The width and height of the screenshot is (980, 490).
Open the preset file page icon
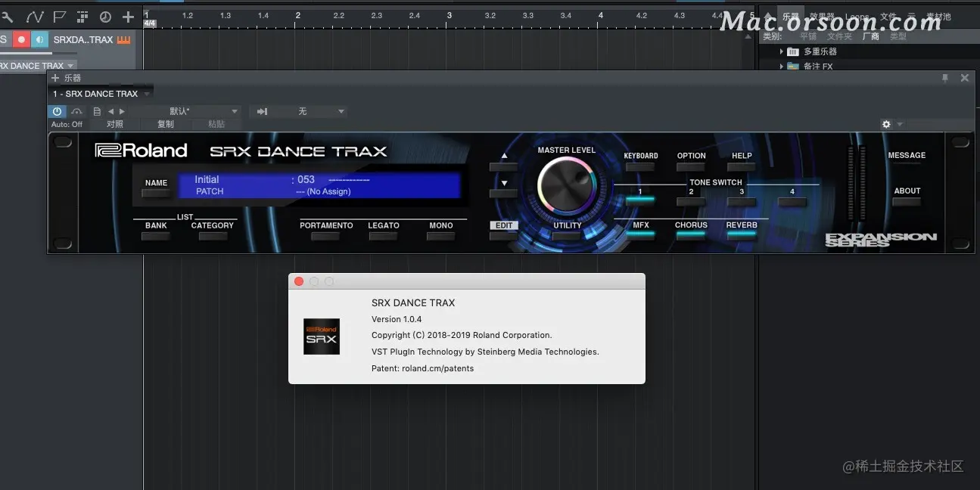(x=97, y=111)
